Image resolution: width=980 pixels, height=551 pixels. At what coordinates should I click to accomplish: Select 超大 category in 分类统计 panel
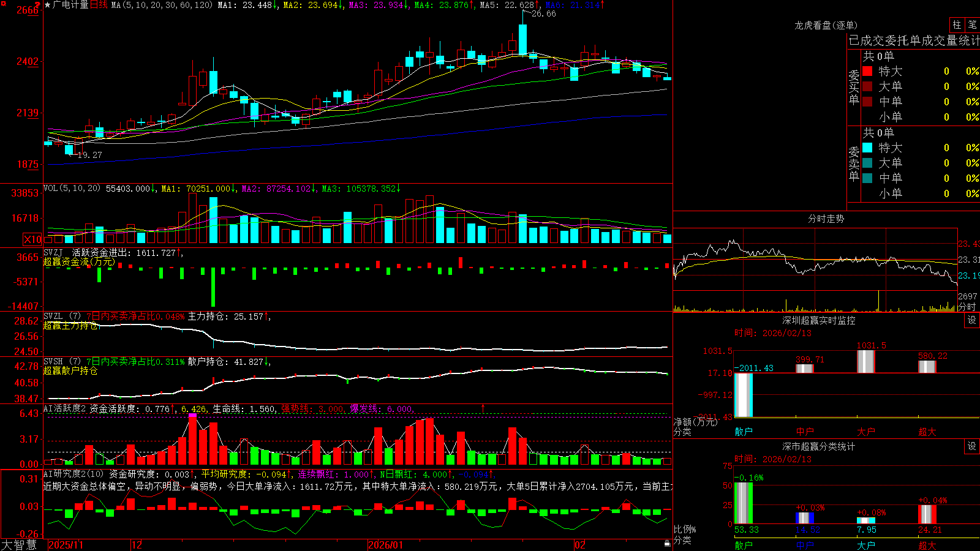(927, 545)
